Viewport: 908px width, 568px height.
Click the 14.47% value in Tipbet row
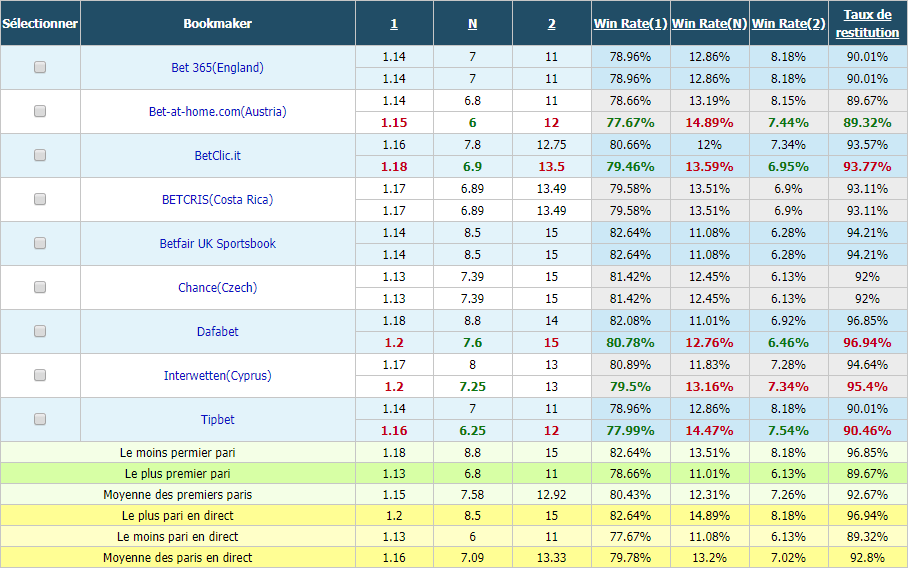[x=709, y=431]
